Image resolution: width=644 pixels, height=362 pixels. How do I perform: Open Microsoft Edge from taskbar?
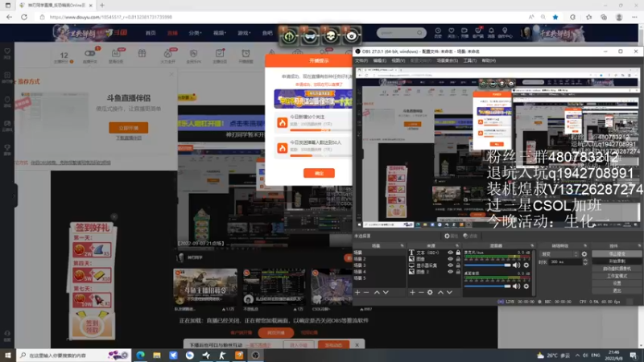pyautogui.click(x=140, y=356)
